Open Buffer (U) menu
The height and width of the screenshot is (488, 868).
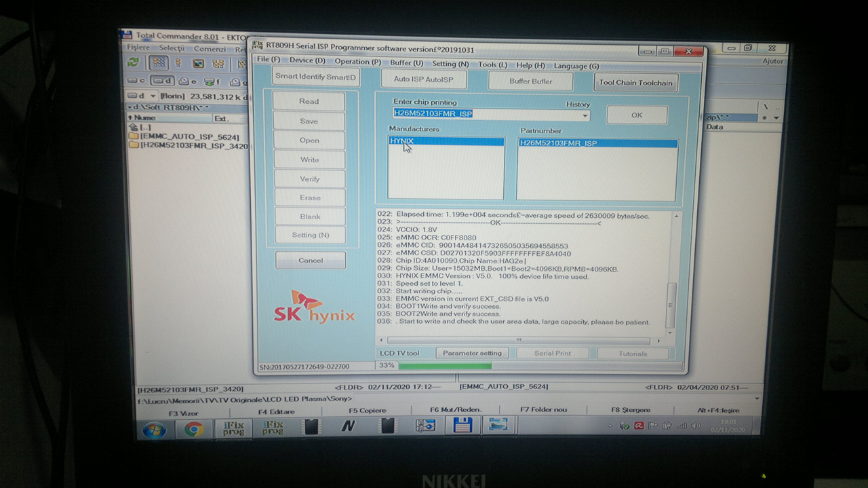407,63
